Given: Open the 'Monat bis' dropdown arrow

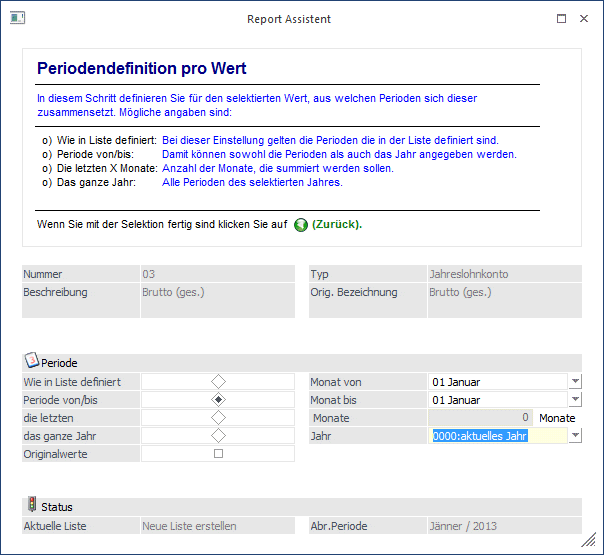Looking at the screenshot, I should (574, 400).
